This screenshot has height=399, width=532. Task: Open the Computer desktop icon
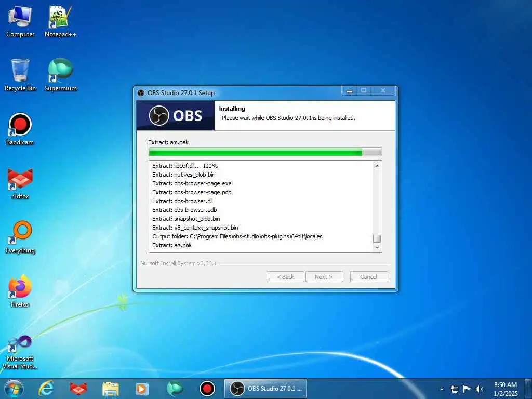pos(20,22)
